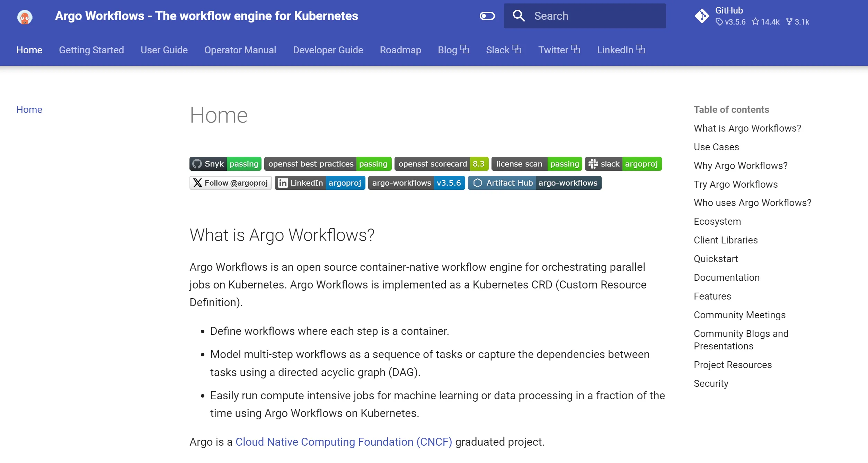
Task: Toggle the dark/light mode switch
Action: coord(487,16)
